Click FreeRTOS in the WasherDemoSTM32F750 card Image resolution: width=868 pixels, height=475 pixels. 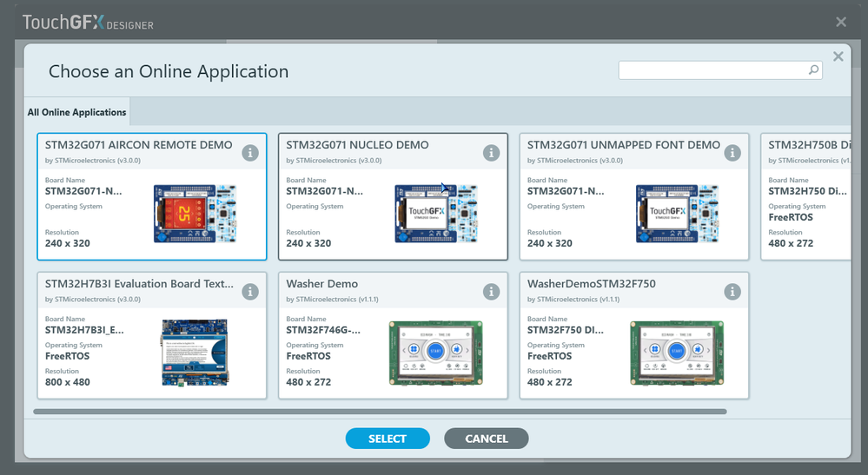click(x=549, y=356)
